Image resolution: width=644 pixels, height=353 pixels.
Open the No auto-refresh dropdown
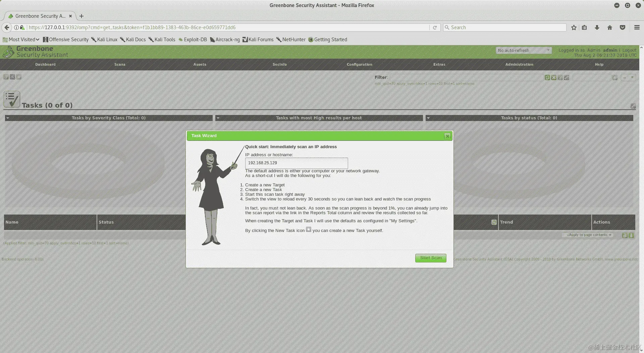coord(524,50)
